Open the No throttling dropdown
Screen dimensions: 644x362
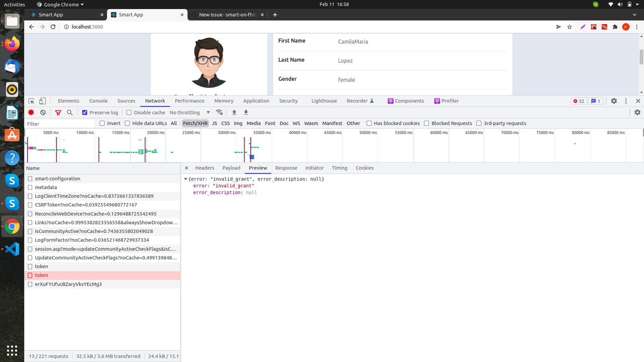tap(190, 112)
